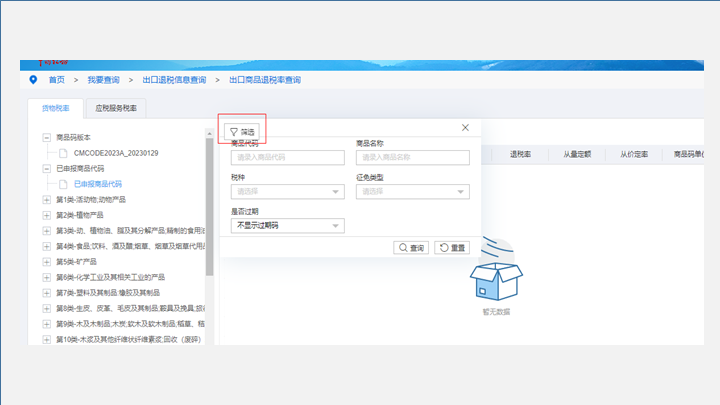Screen dimensions: 720x405
Task: Expand the 第8类-生皮、皮革 node
Action: (46, 309)
